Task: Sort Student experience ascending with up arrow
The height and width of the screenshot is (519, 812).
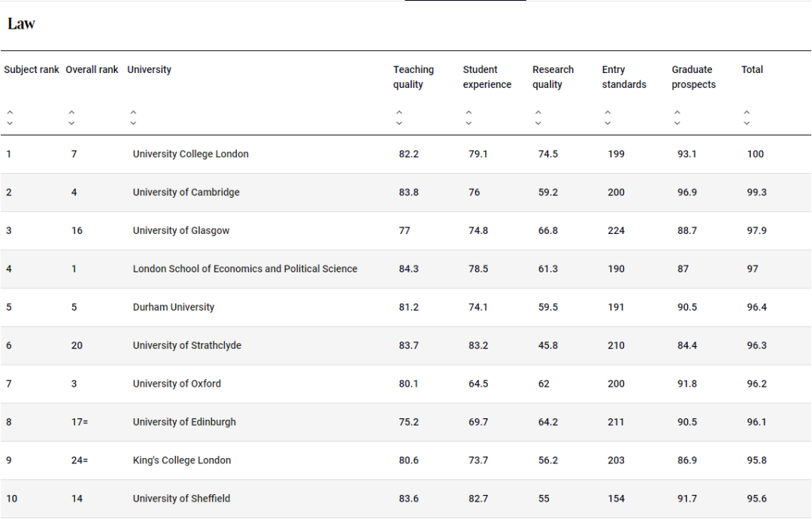Action: coord(468,113)
